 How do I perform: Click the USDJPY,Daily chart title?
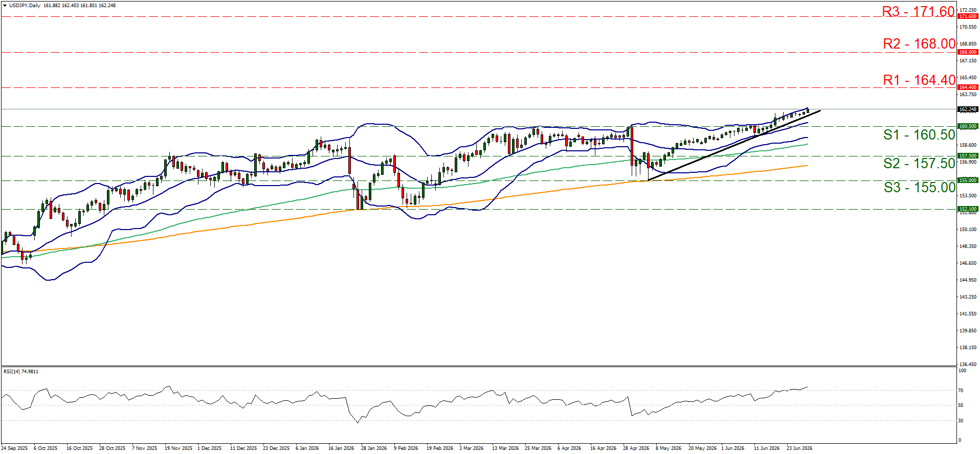tap(25, 6)
